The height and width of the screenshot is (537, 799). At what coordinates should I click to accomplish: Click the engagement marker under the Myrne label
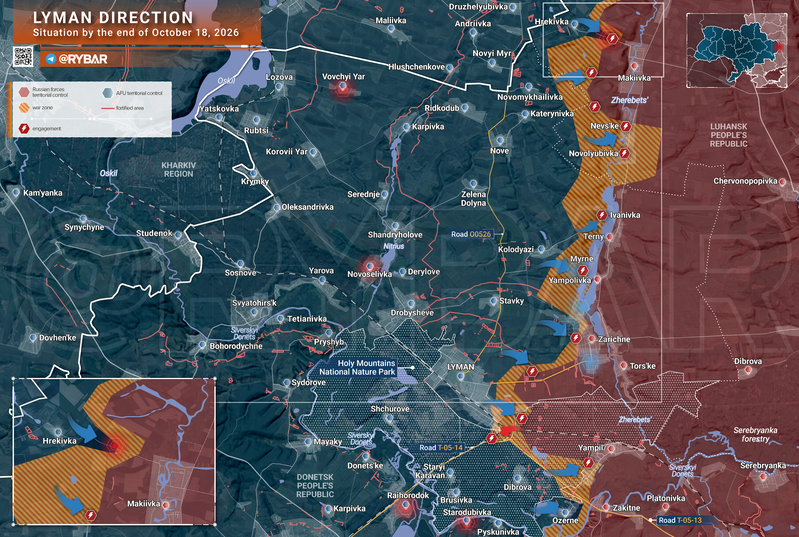(x=583, y=271)
